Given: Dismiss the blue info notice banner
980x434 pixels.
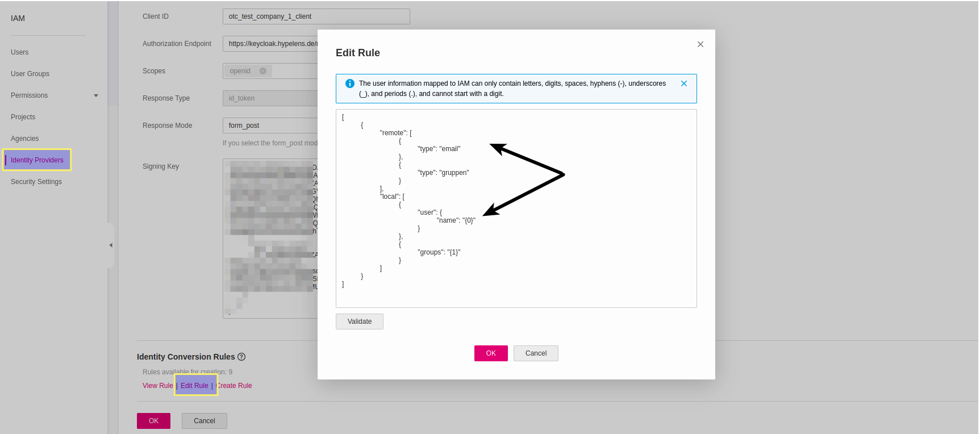Looking at the screenshot, I should (x=683, y=84).
